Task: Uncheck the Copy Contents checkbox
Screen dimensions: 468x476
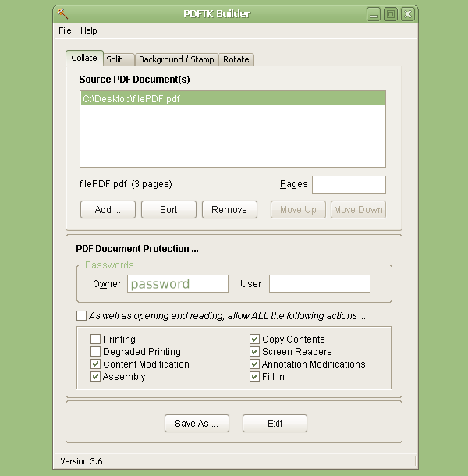Action: [x=254, y=339]
